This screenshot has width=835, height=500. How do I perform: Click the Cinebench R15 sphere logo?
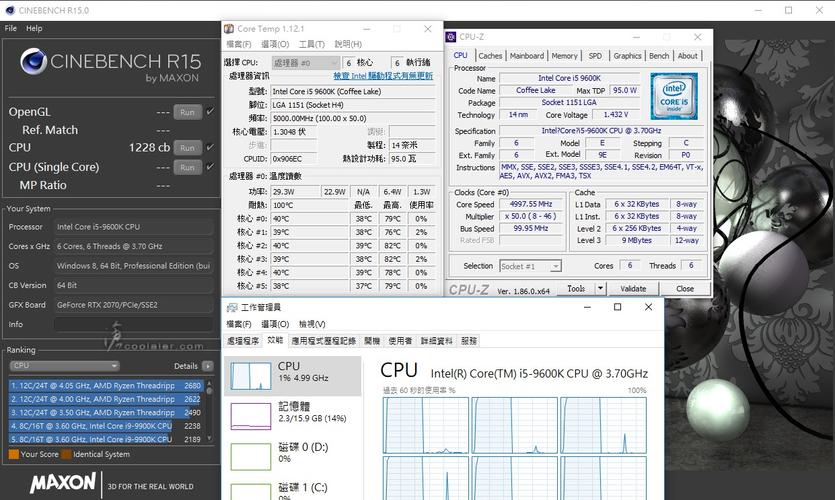click(x=34, y=61)
